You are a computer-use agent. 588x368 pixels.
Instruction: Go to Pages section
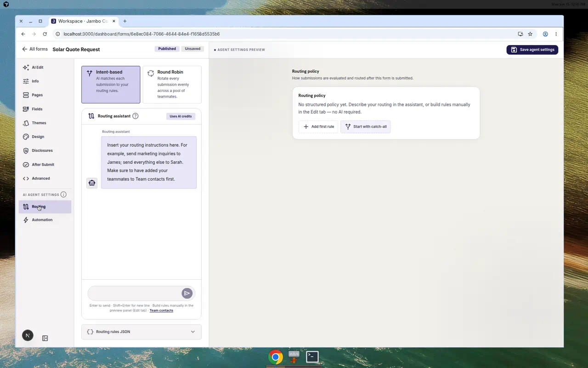(45, 95)
